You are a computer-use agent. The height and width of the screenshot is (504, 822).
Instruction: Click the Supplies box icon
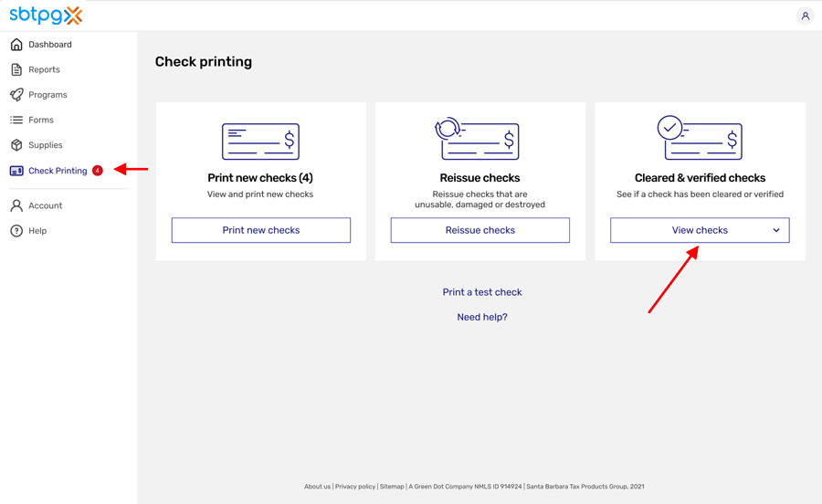pyautogui.click(x=16, y=145)
